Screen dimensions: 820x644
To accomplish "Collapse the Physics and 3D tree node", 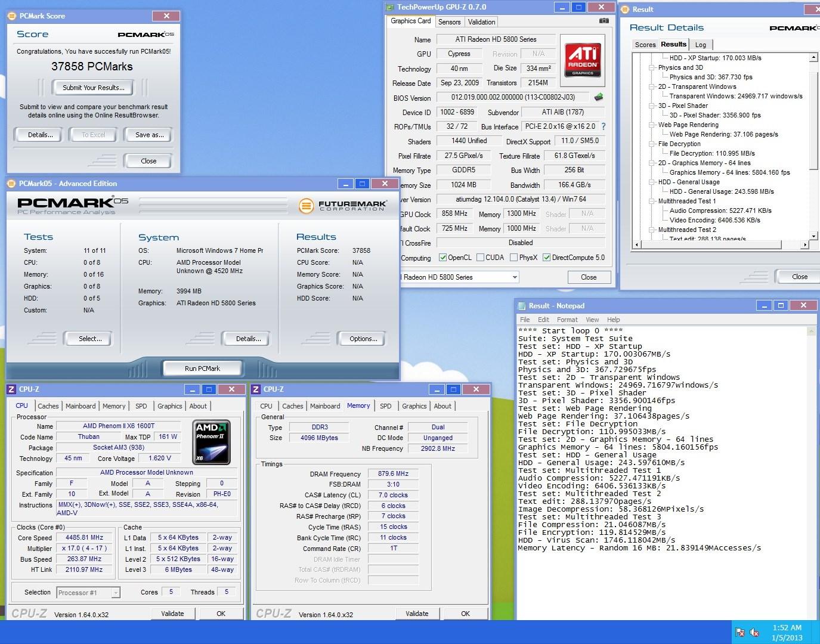I will 652,67.
